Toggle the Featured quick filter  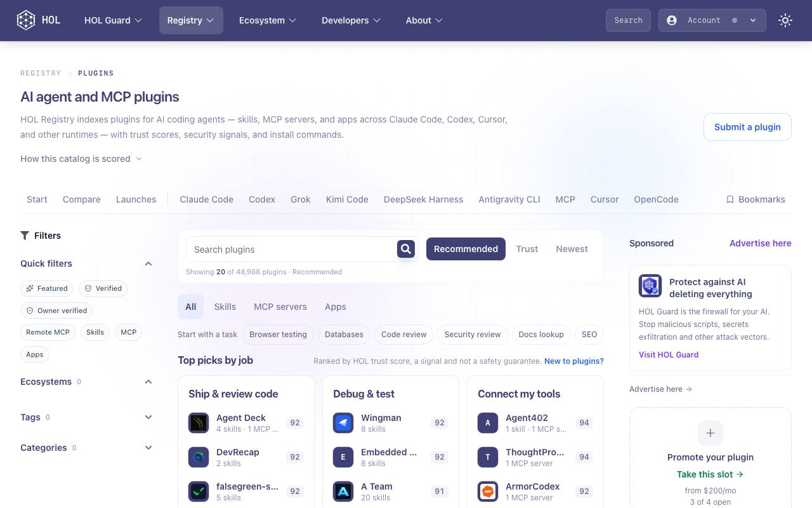(47, 288)
